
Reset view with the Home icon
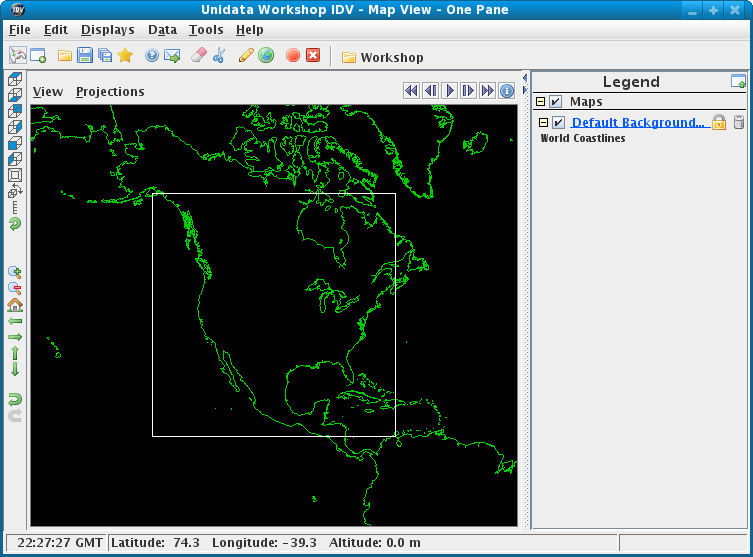(15, 305)
